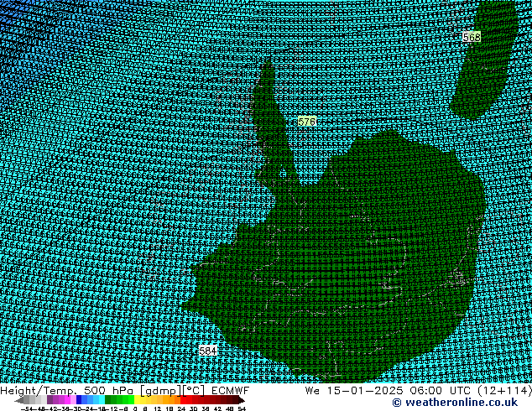Click the right arrow end of color scale
This screenshot has width=532, height=411.
pos(242,400)
